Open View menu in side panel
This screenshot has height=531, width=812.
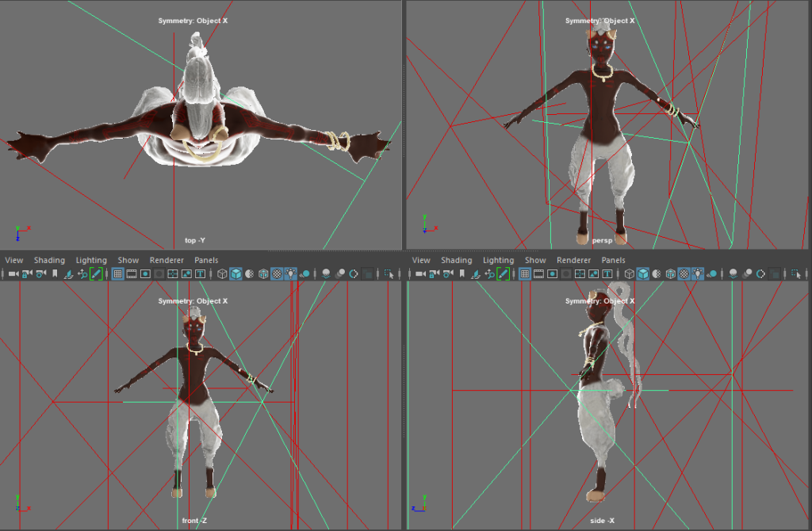tap(421, 260)
